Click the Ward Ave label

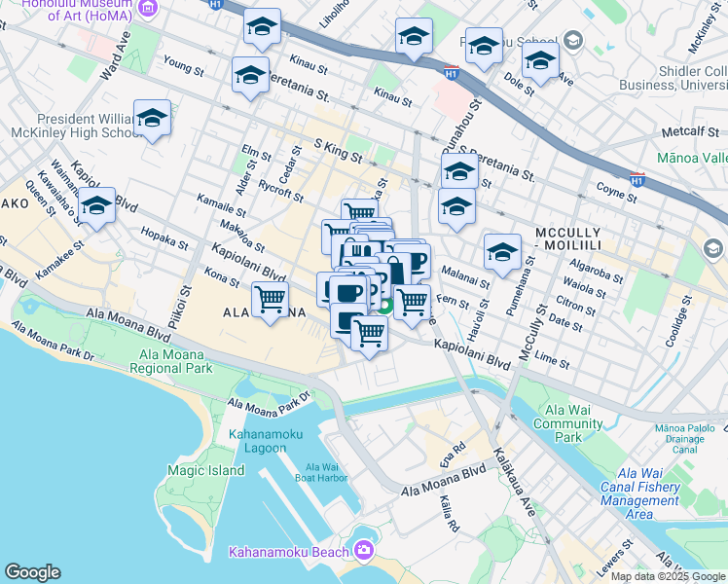click(115, 55)
